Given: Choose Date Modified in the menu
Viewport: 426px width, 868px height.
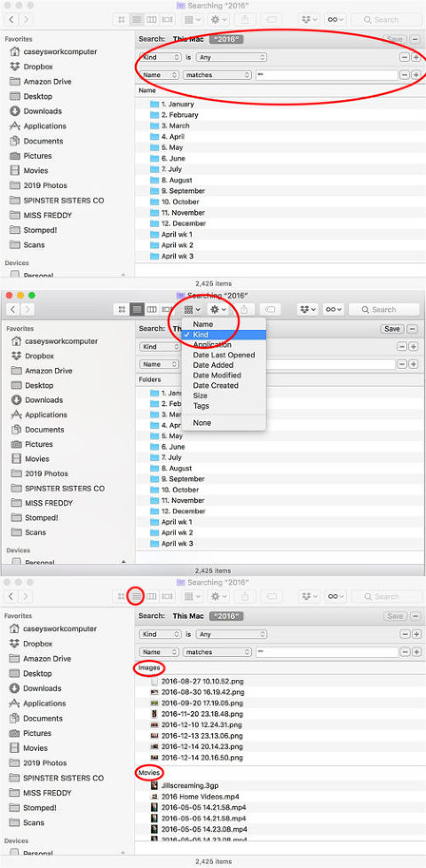Looking at the screenshot, I should [217, 375].
